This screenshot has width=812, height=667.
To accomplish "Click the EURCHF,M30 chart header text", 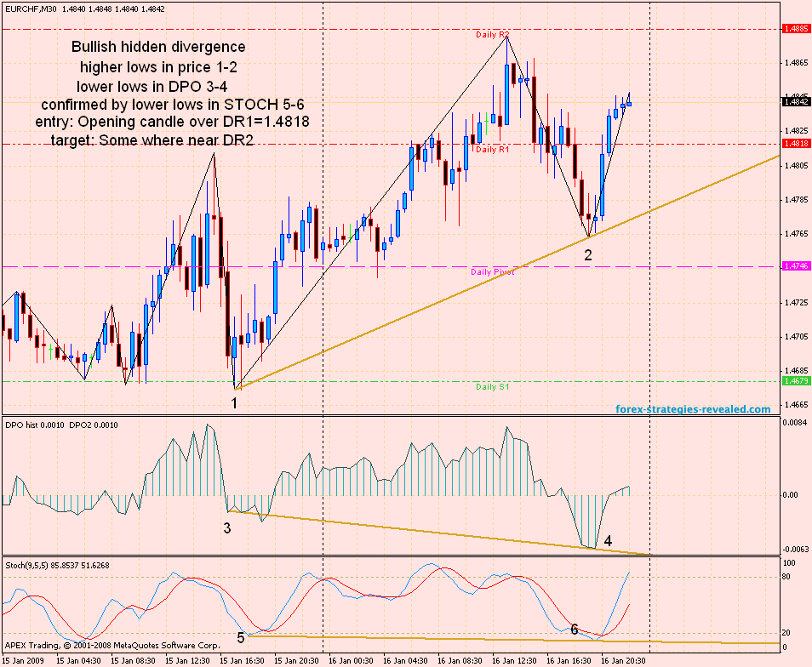I will click(x=85, y=9).
